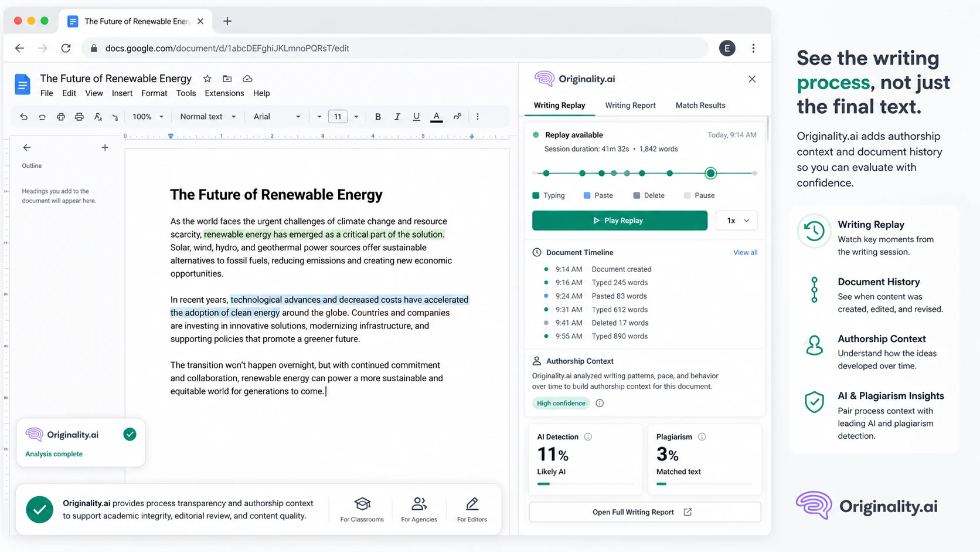Open the Arial font dropdown

pos(277,117)
